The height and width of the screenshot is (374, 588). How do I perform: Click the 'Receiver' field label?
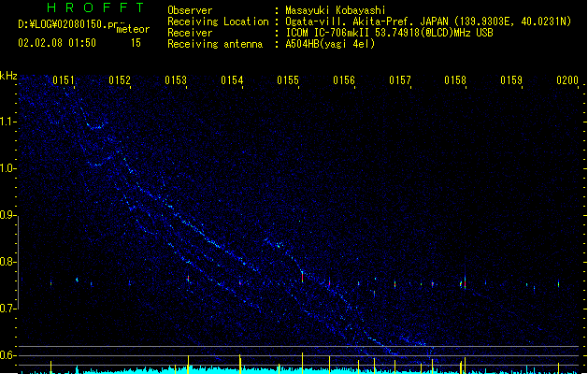pyautogui.click(x=190, y=33)
